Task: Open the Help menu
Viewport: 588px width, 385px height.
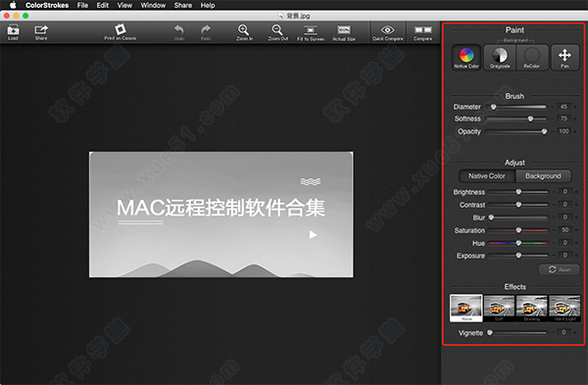Action: pos(208,5)
